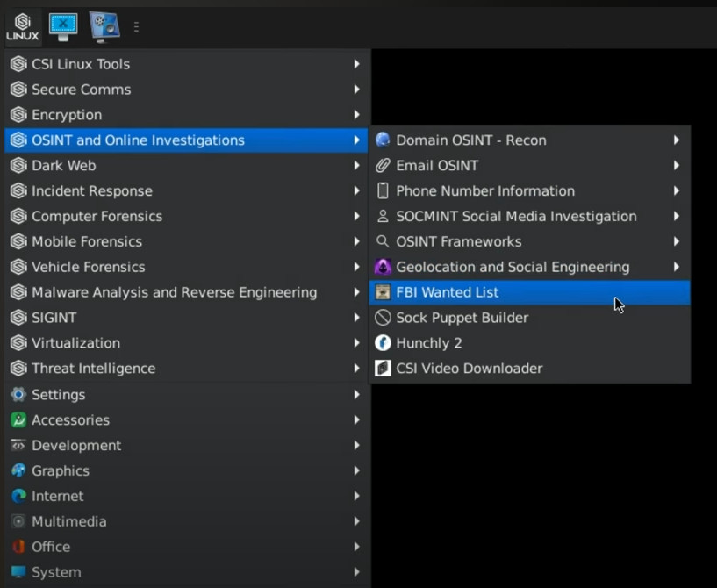This screenshot has width=717, height=588.
Task: Open the Computer Forensics menu
Action: (97, 216)
